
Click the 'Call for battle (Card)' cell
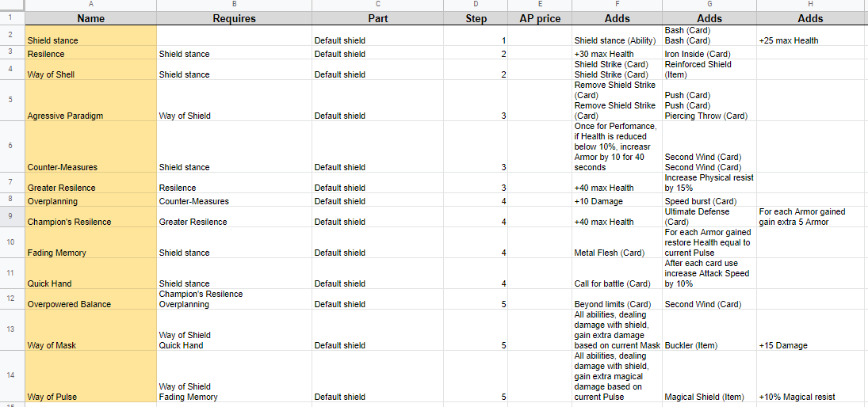[x=618, y=273]
